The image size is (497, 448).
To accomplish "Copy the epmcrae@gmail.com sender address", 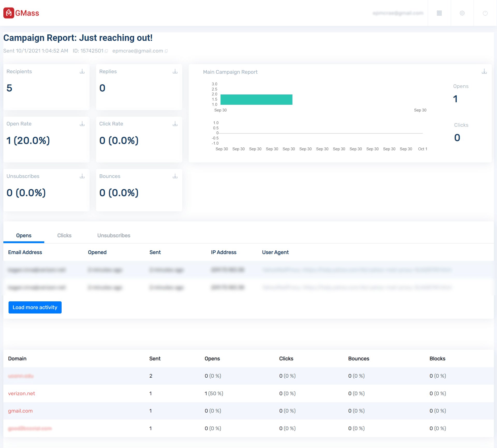I will (166, 51).
